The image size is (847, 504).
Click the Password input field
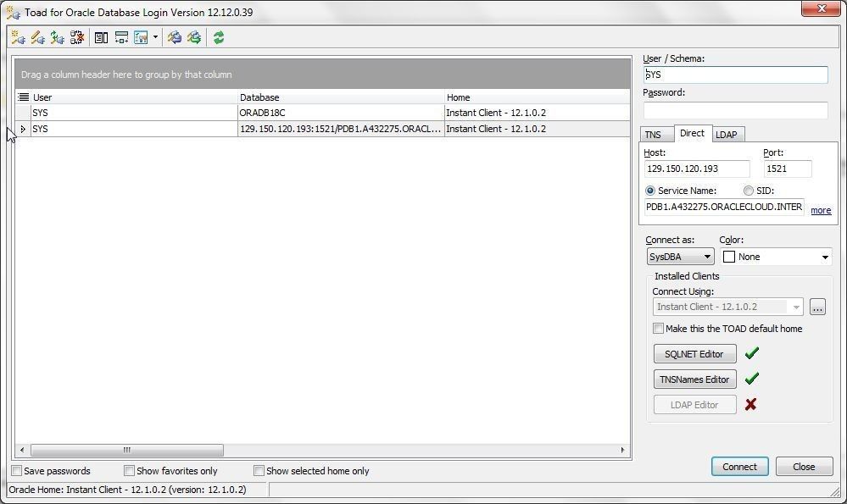(x=735, y=110)
